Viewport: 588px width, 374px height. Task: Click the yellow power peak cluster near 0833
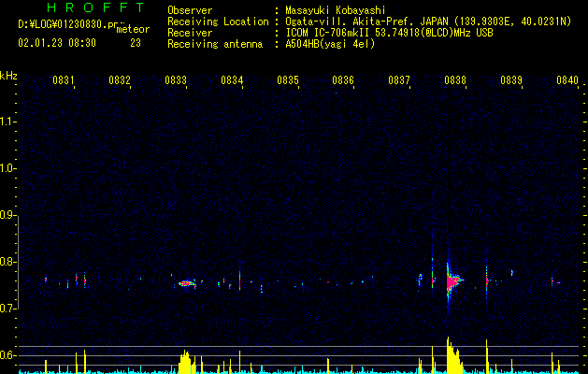pos(187,362)
